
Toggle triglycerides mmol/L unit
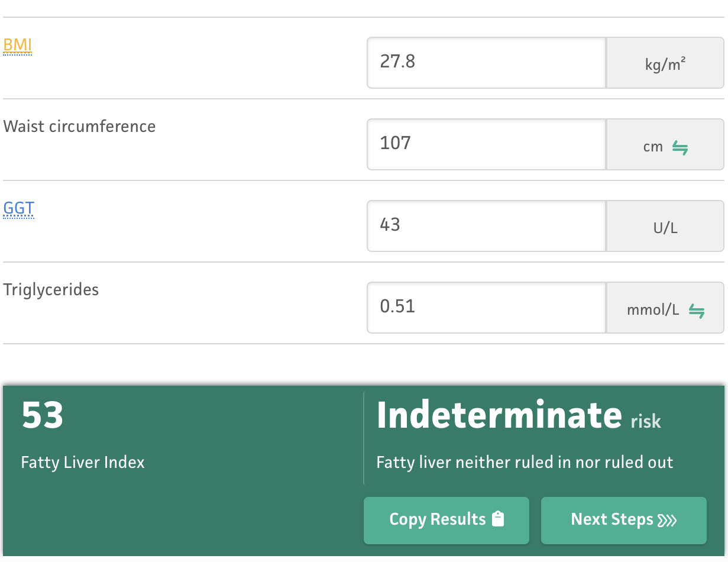665,308
